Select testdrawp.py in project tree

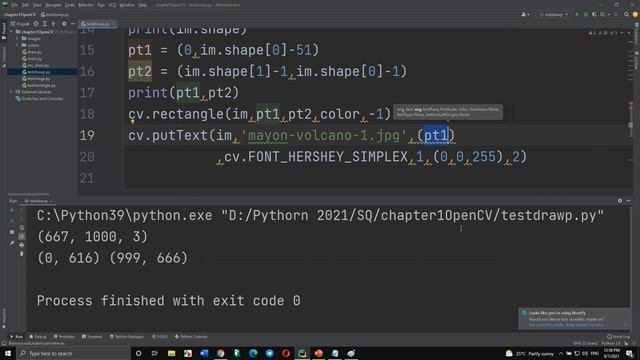point(39,72)
